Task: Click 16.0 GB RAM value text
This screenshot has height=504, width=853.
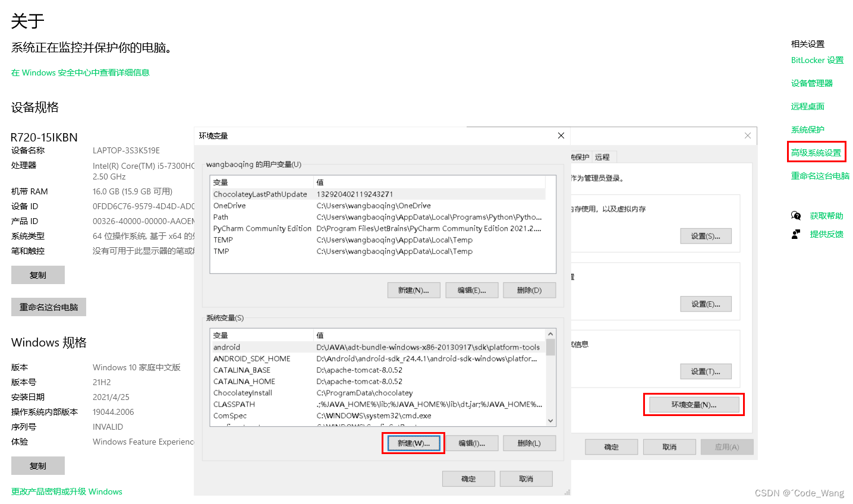Action: pos(133,191)
